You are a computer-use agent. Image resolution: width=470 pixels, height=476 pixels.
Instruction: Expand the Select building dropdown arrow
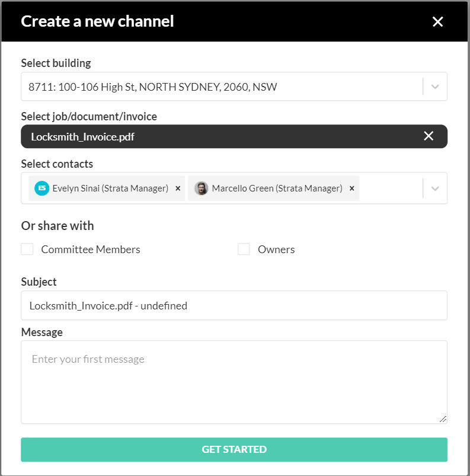(435, 87)
